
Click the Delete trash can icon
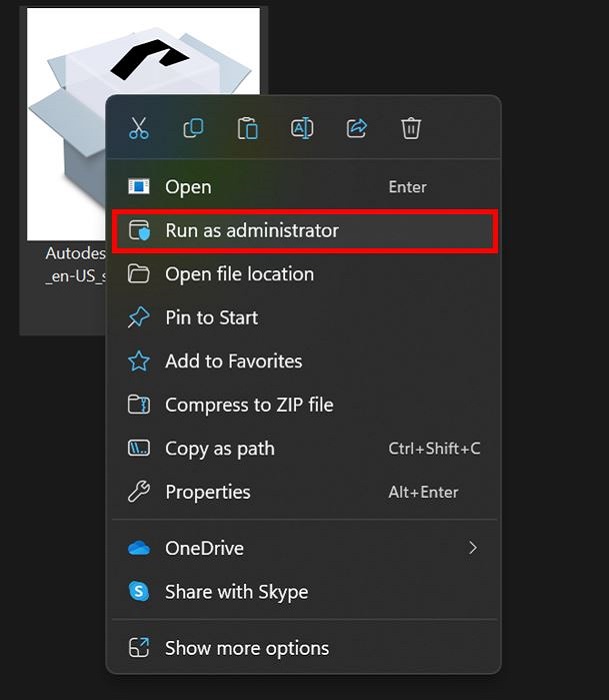411,129
